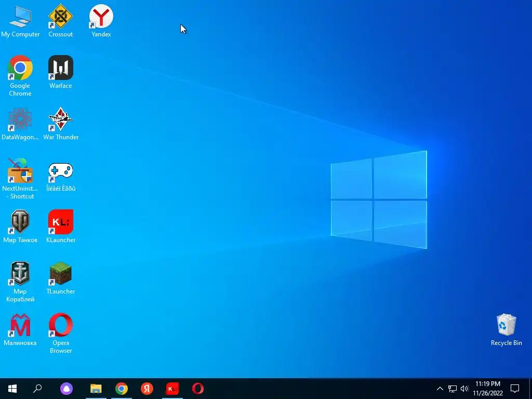Launch the Alice voice assistant in taskbar

66,389
